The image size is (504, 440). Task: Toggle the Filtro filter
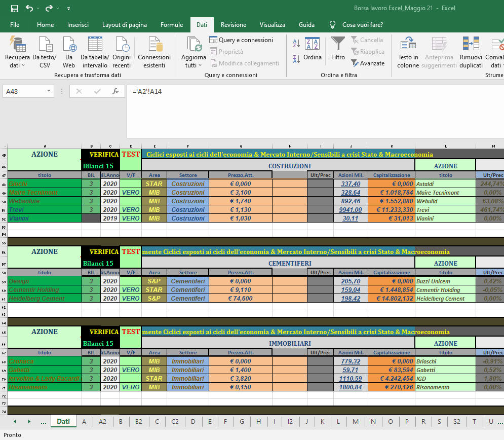tap(338, 49)
